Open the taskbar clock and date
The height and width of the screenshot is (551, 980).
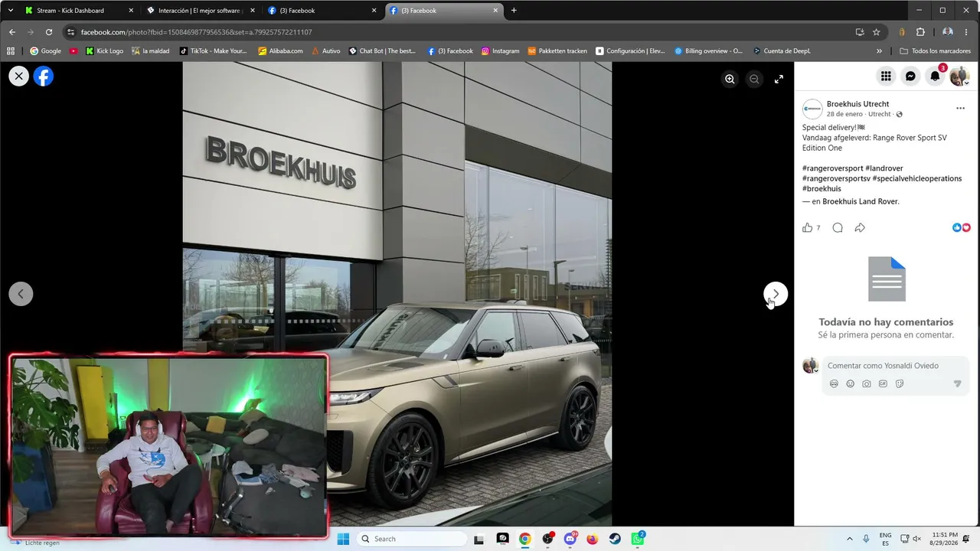pyautogui.click(x=946, y=539)
